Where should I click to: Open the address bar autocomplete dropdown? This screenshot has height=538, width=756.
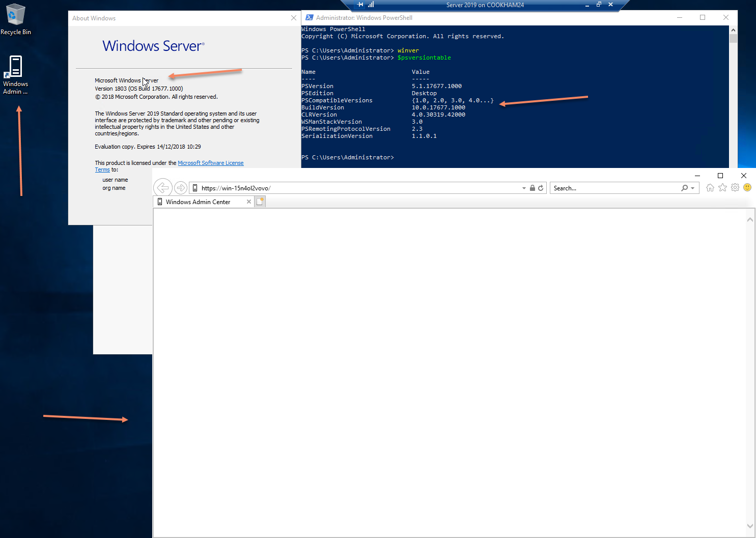tap(523, 187)
